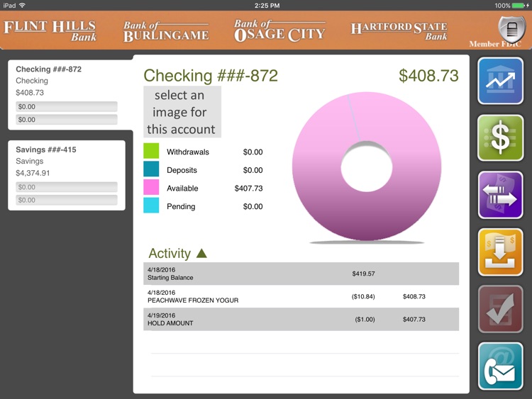Click the green Withdrawals color swatch

point(151,151)
